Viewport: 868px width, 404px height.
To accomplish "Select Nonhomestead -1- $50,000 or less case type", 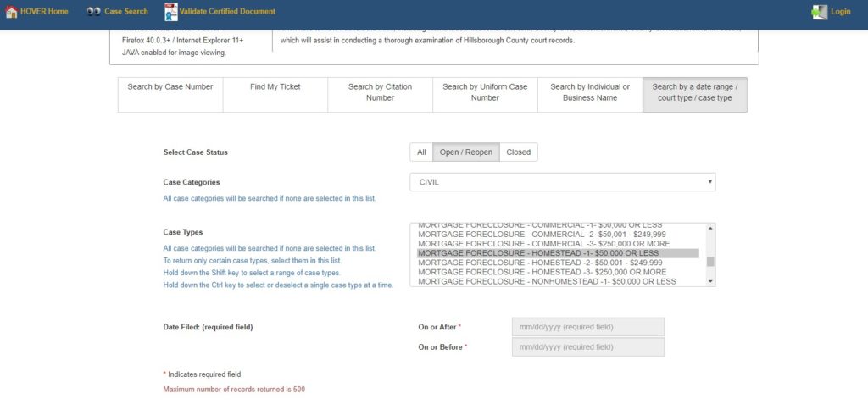I will pyautogui.click(x=558, y=281).
